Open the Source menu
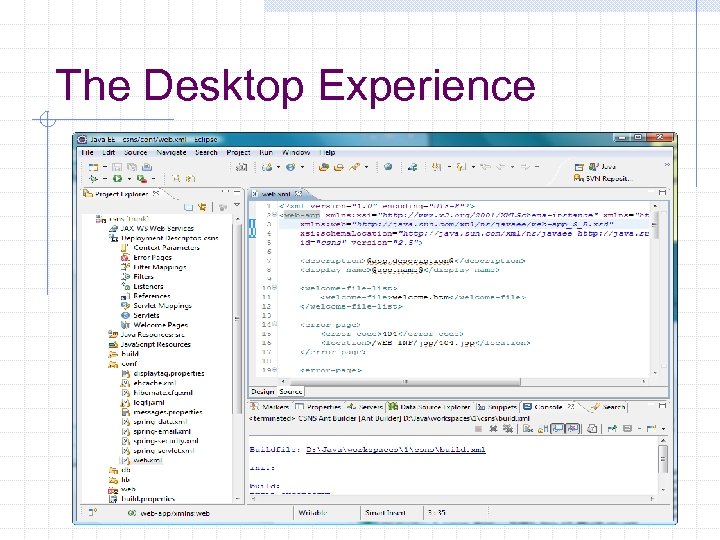Image resolution: width=720 pixels, height=540 pixels. (x=135, y=152)
